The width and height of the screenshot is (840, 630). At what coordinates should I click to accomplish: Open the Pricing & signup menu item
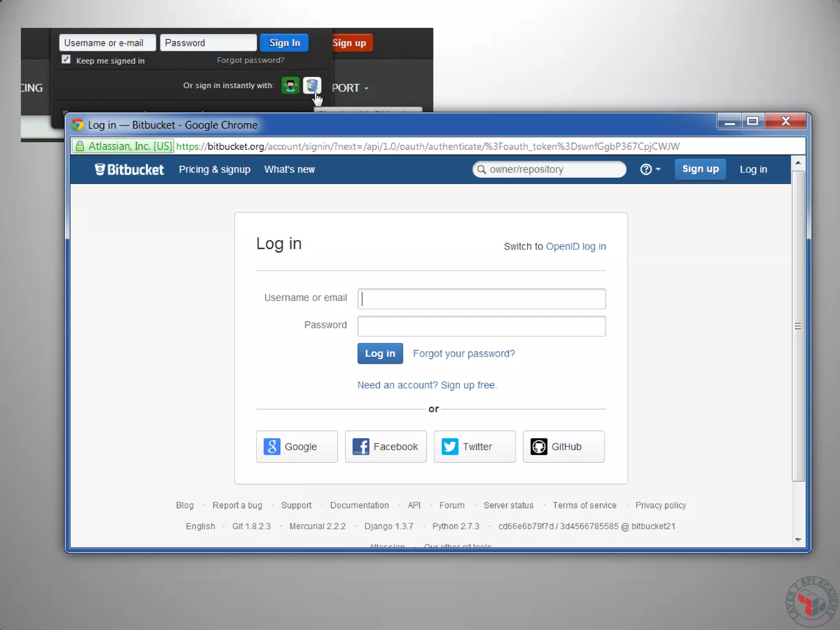215,169
